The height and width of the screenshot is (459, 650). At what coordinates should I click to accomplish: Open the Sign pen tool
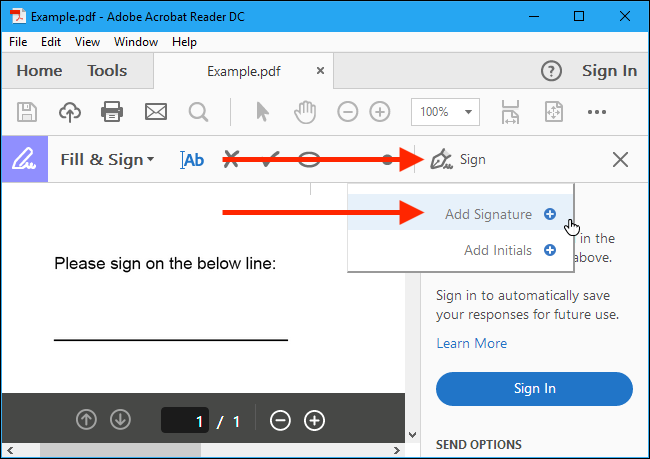(x=457, y=160)
